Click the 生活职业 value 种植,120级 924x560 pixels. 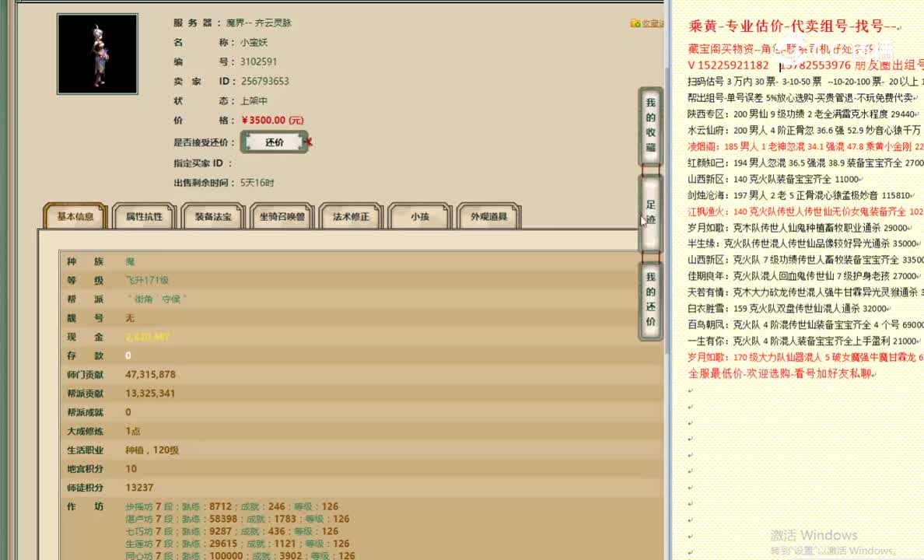coord(152,450)
